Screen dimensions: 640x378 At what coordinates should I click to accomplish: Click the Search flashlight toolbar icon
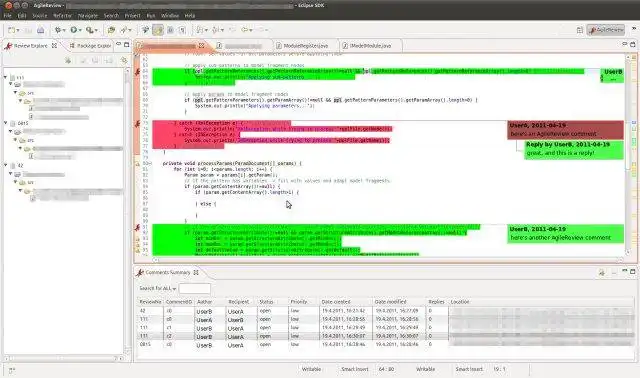(x=145, y=30)
